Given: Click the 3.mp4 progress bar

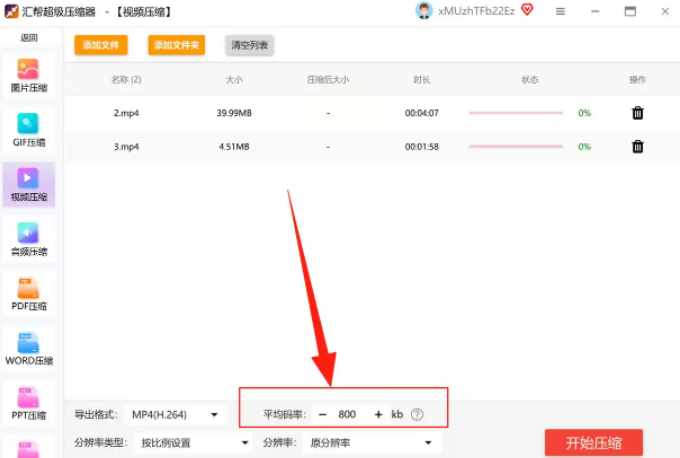Looking at the screenshot, I should point(516,147).
